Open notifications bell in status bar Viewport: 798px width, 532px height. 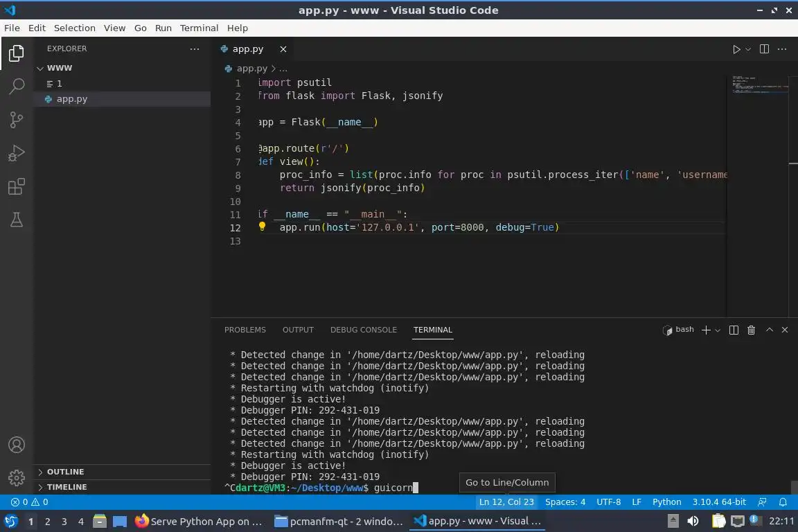click(x=783, y=502)
